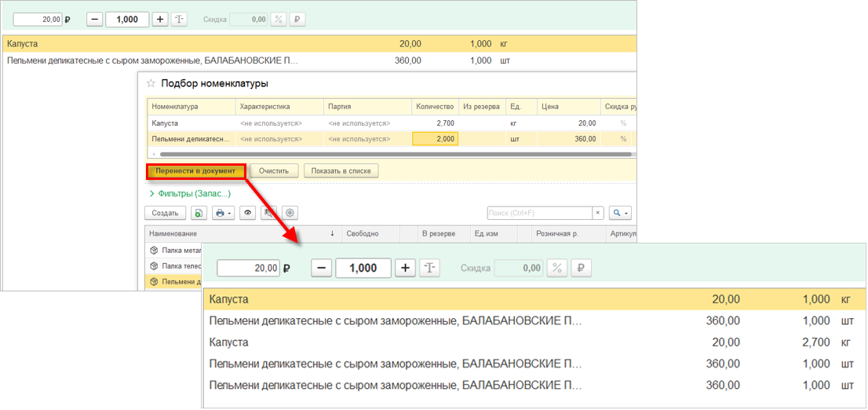This screenshot has width=868, height=410.
Task: Click the Количество column header
Action: [435, 107]
